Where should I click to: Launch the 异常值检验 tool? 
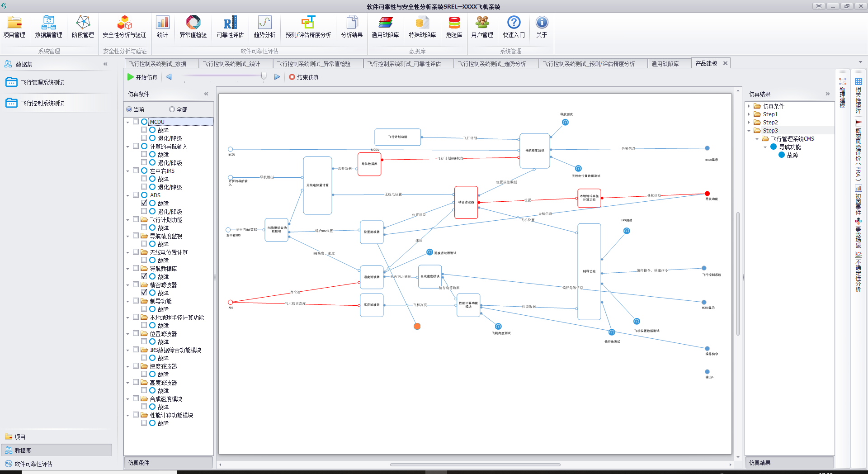193,27
